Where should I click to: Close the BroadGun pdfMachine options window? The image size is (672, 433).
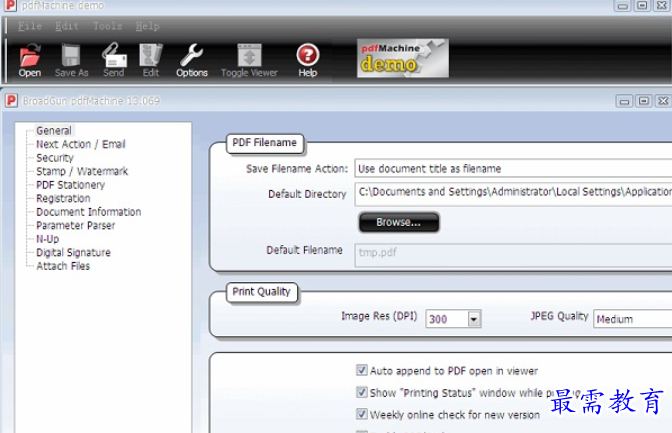[663, 101]
